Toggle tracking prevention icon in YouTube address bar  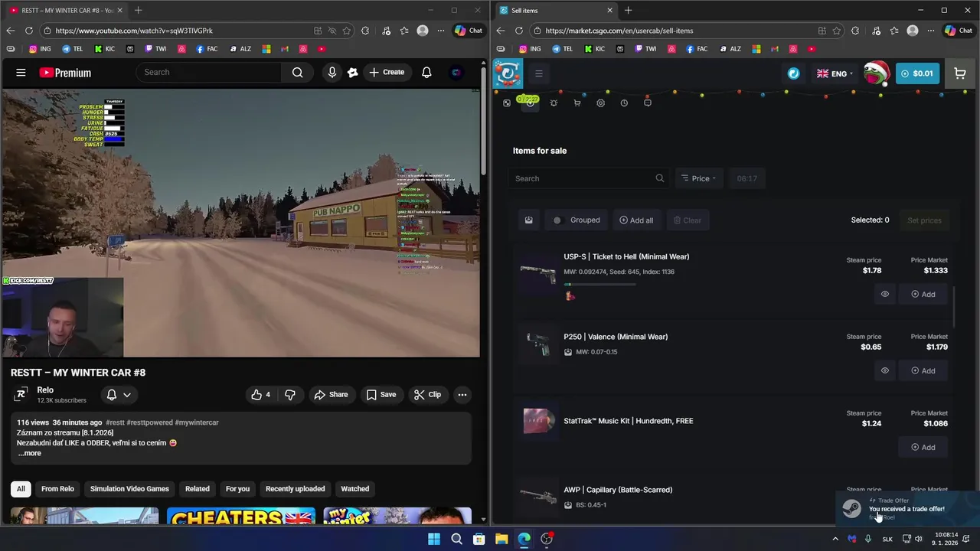click(332, 31)
